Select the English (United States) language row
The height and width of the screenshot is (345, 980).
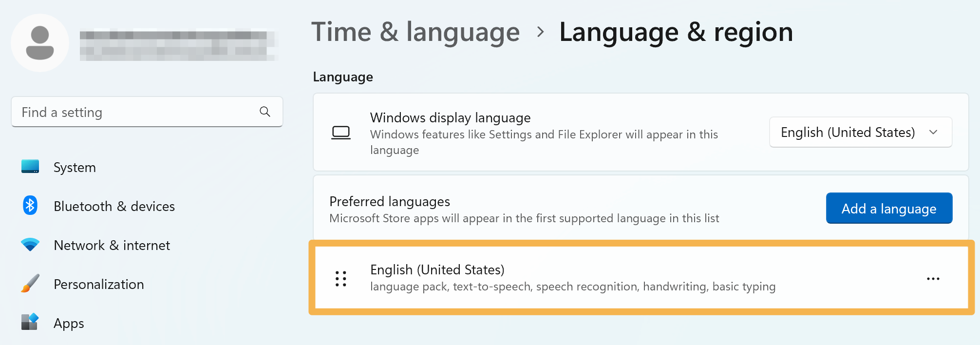click(x=641, y=278)
